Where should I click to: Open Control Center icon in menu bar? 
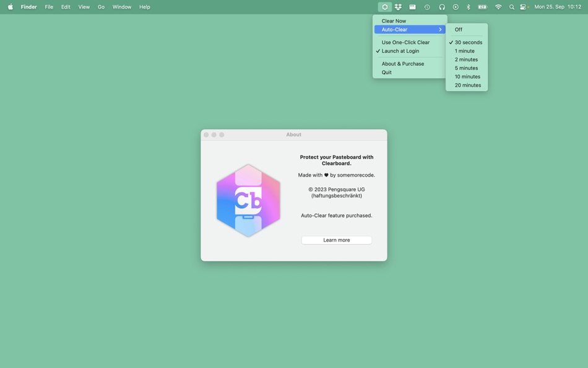(x=523, y=7)
